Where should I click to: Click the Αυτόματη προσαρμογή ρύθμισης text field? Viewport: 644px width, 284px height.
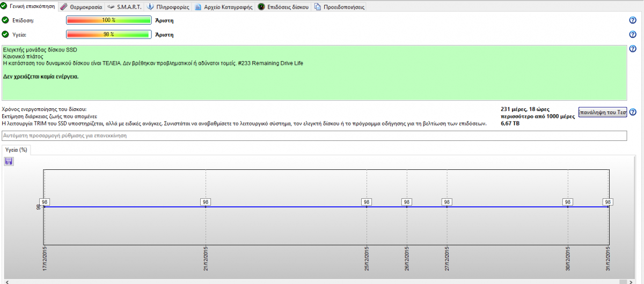coord(314,136)
